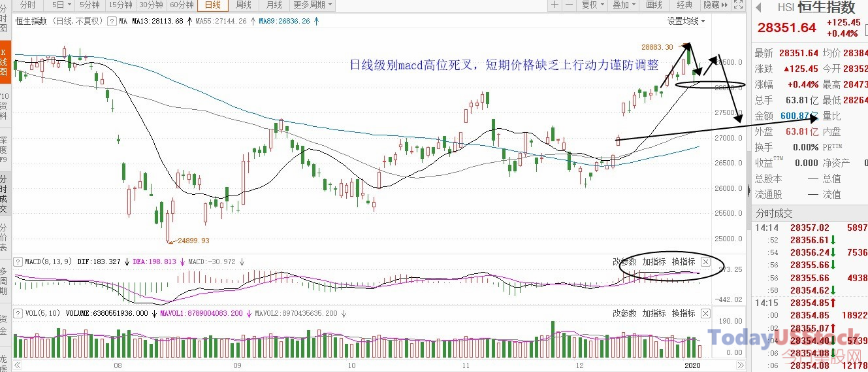The height and width of the screenshot is (372, 868).
Task: Click 换指标 on VOL panel
Action: [x=683, y=314]
